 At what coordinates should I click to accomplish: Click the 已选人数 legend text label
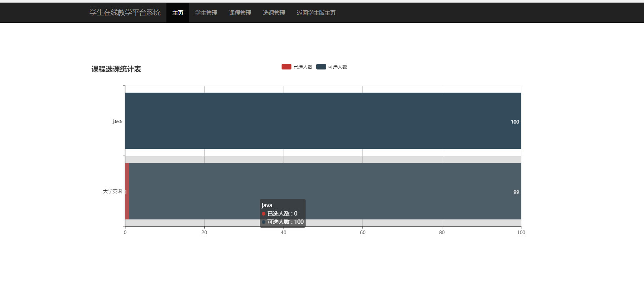tap(303, 67)
